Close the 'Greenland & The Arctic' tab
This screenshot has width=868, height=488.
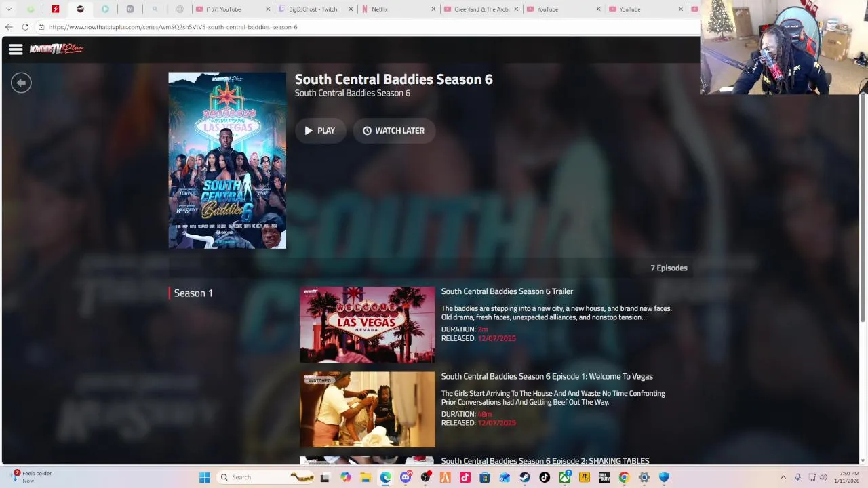[516, 9]
